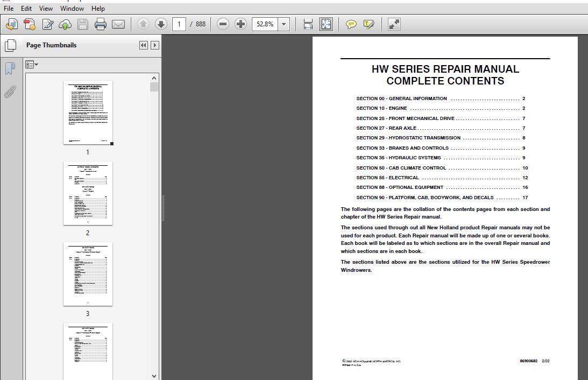The image size is (588, 380).
Task: Click SECTION 29 - HYDROSTATIC TRANSMISSION entry
Action: pyautogui.click(x=441, y=138)
